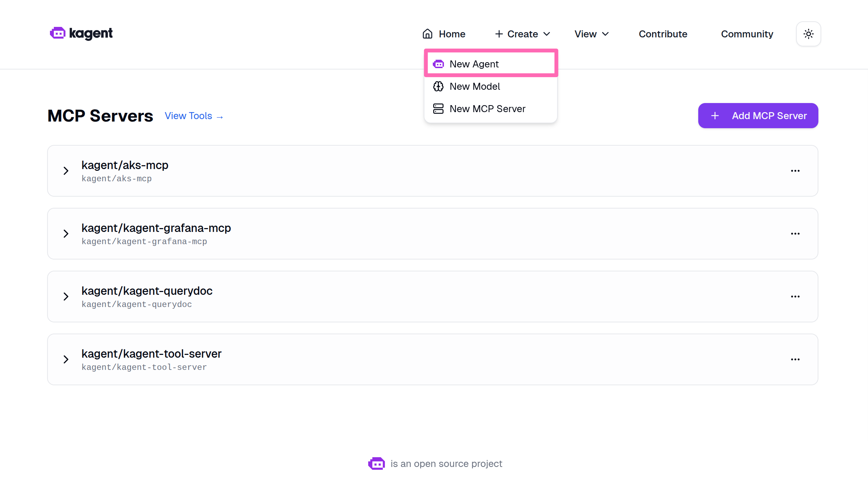Click the kagent icon in the footer

(x=377, y=463)
